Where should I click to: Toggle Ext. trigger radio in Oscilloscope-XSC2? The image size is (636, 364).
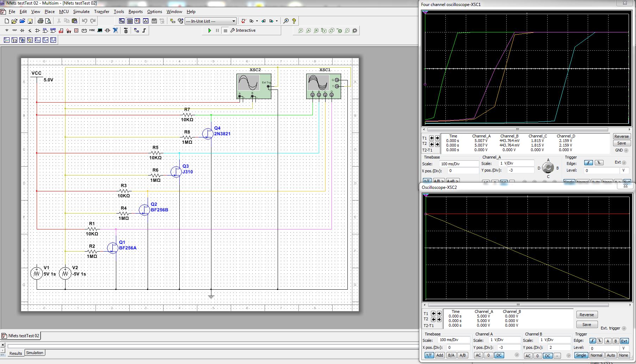tap(624, 328)
